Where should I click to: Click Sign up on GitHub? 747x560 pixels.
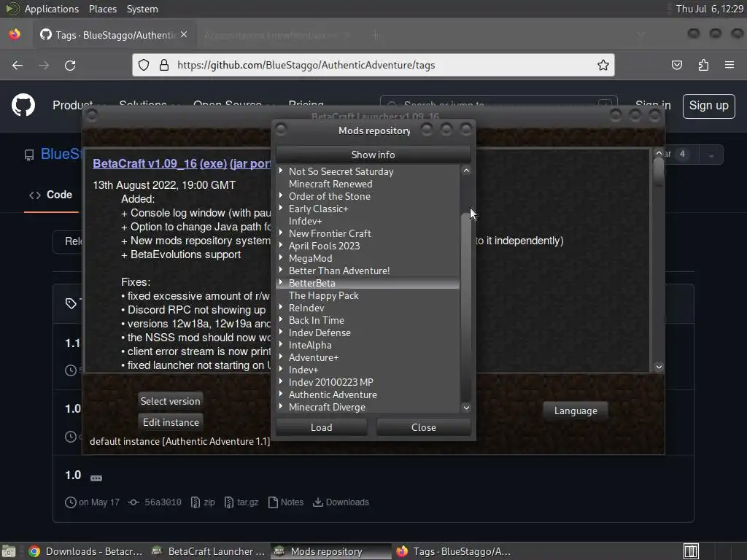709,106
